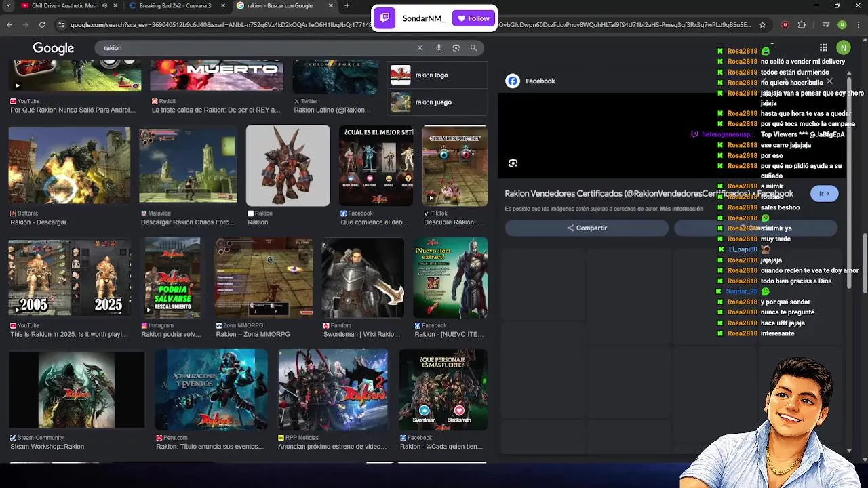Mute the Chill Drive tab audio icon
The image size is (868, 488).
click(x=104, y=5)
